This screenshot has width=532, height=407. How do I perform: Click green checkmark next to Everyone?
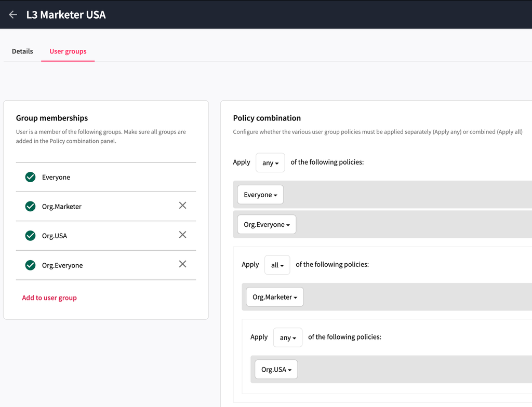point(30,177)
